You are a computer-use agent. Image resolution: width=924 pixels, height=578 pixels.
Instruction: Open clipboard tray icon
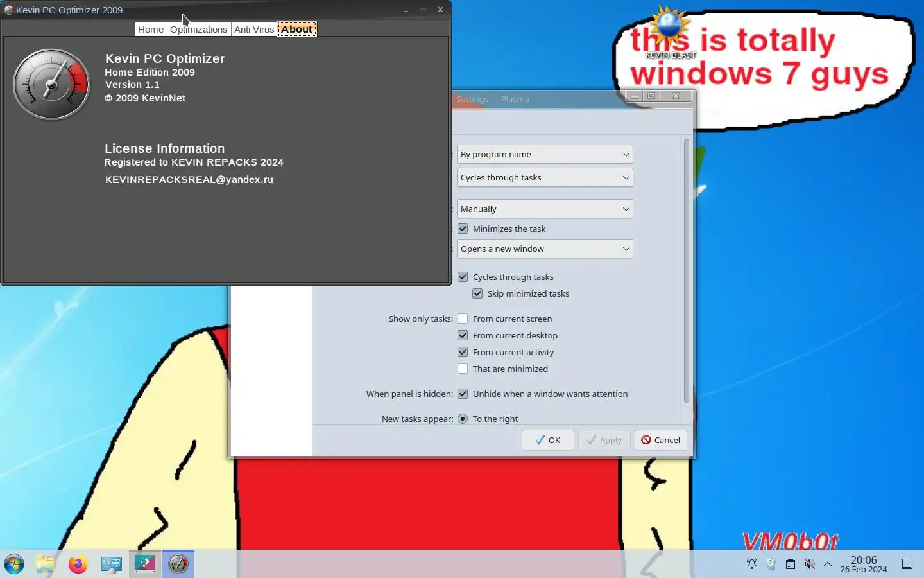point(791,564)
